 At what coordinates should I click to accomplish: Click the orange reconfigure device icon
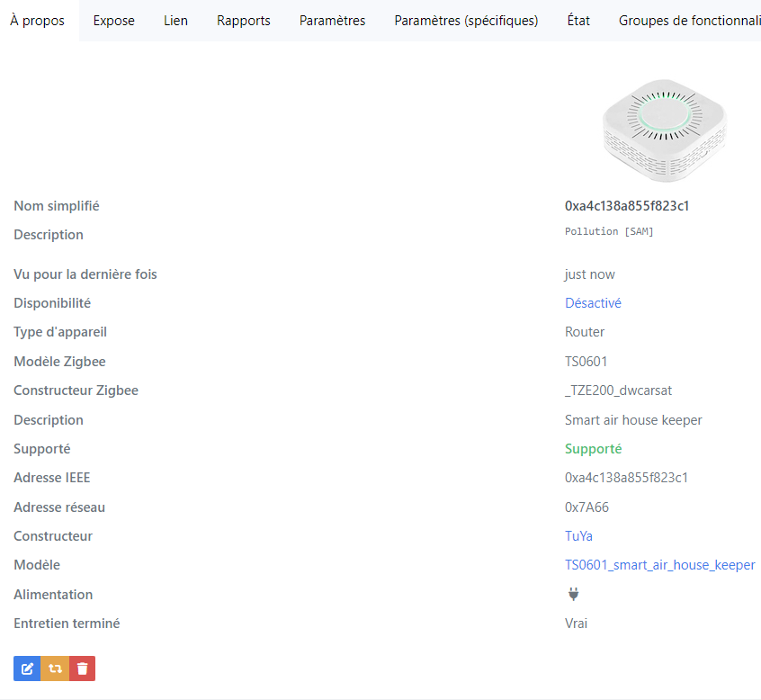click(x=55, y=669)
